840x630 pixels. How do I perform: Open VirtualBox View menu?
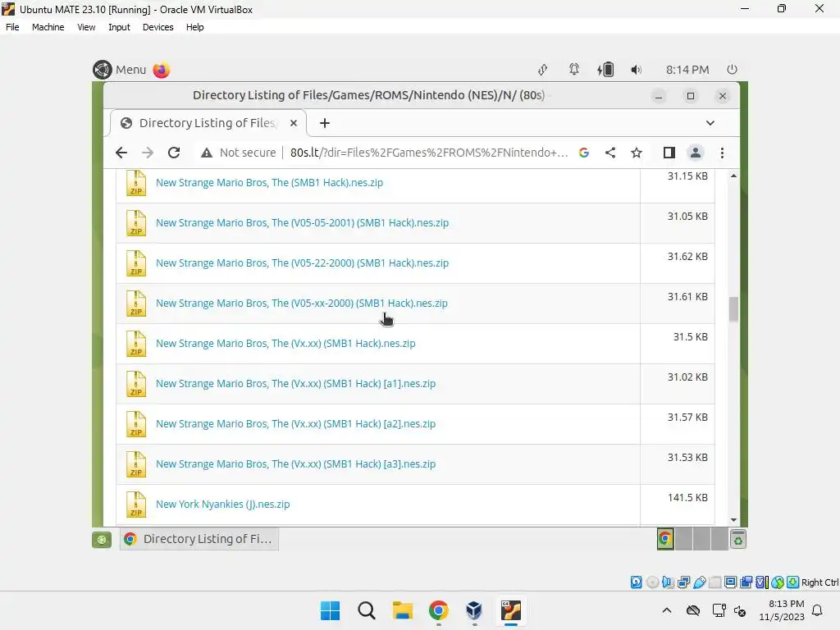[x=86, y=27]
